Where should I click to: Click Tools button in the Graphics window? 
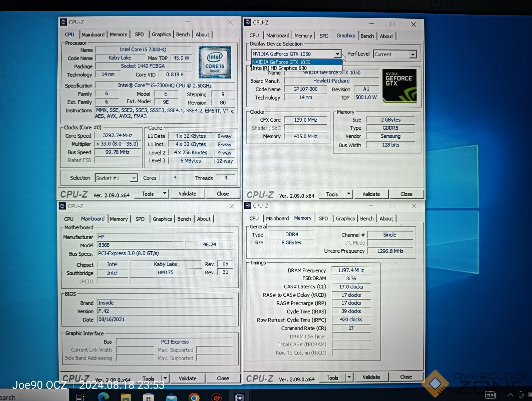tap(332, 194)
